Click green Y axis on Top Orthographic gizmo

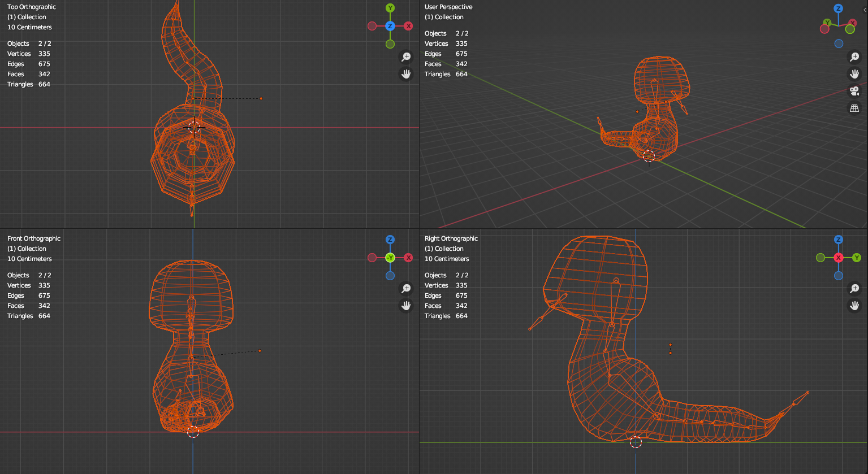point(390,8)
